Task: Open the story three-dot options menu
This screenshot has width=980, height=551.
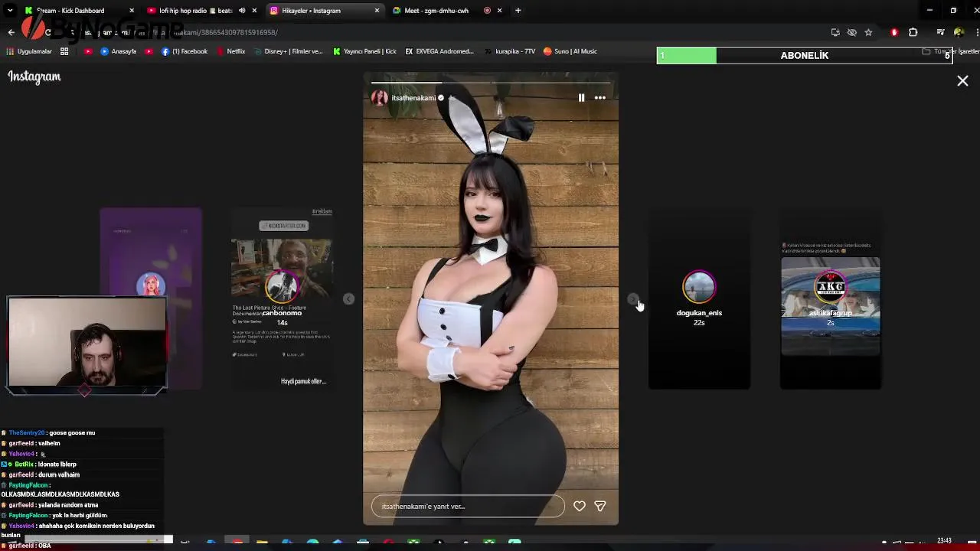Action: [x=600, y=98]
